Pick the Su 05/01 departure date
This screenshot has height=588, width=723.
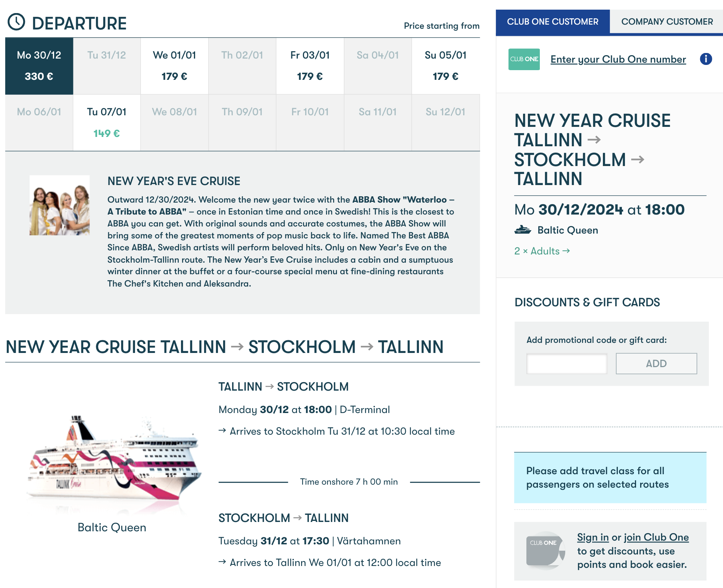445,66
